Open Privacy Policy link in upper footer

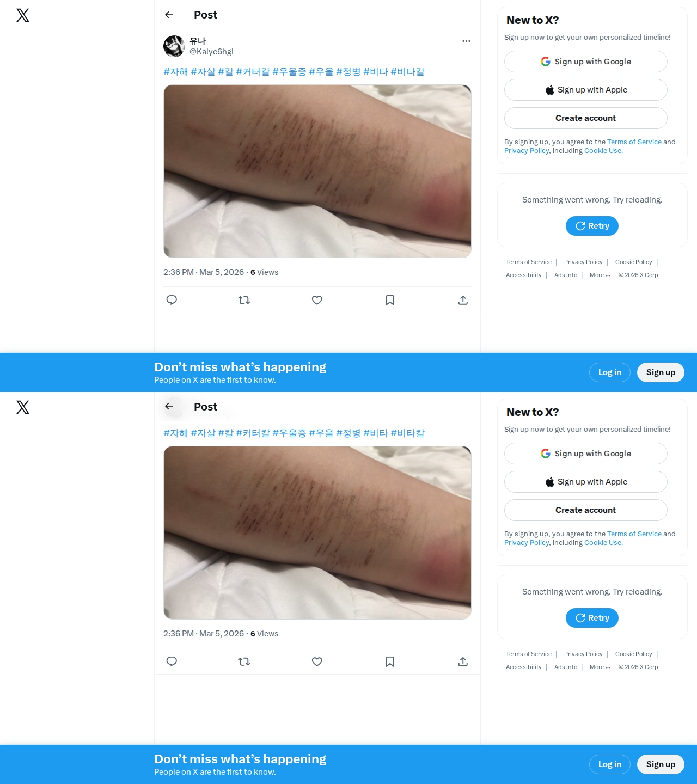click(x=583, y=262)
